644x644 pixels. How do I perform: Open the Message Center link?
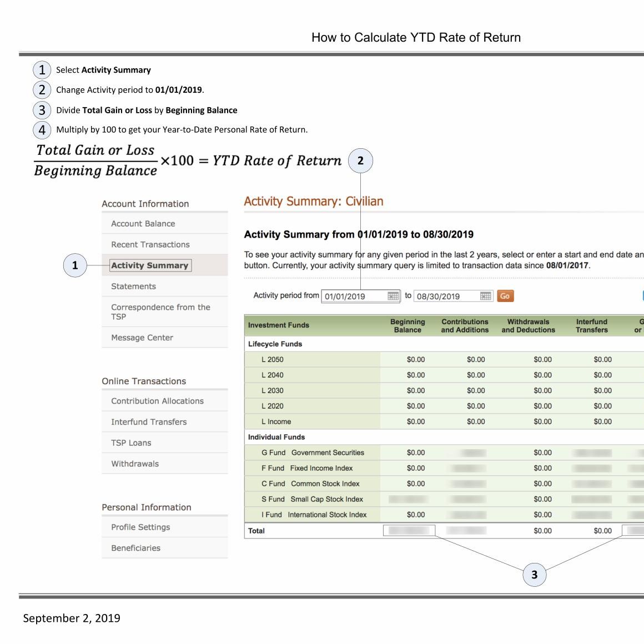142,338
